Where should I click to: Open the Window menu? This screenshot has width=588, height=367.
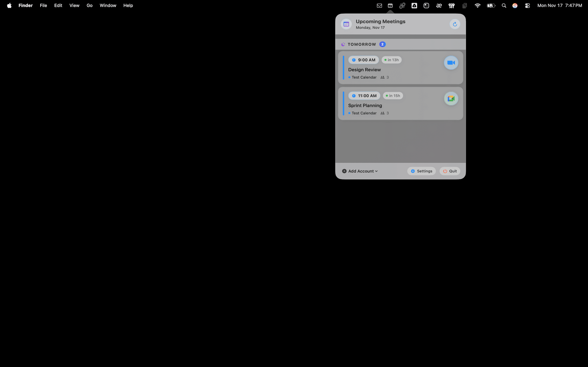108,5
